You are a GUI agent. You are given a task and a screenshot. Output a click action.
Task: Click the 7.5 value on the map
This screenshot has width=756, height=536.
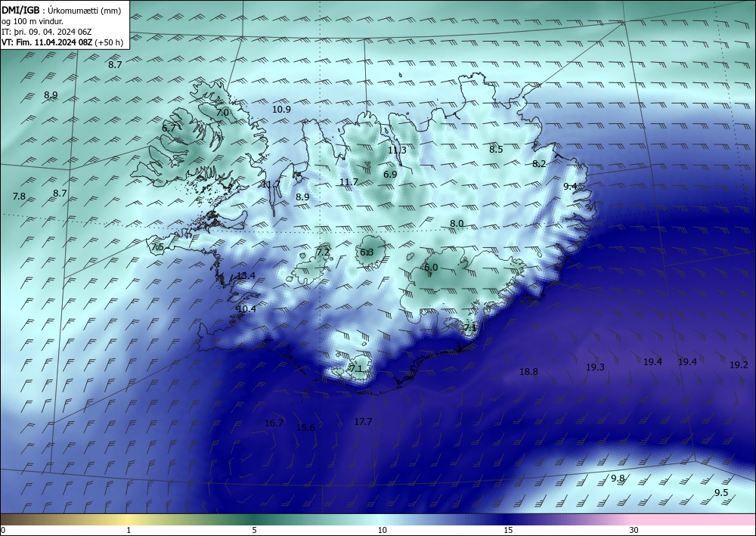(x=158, y=247)
